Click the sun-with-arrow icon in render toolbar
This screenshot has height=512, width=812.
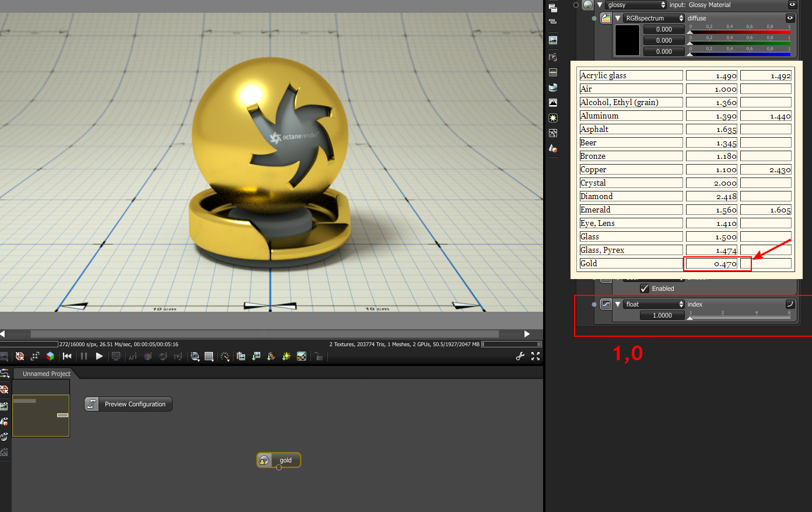286,356
